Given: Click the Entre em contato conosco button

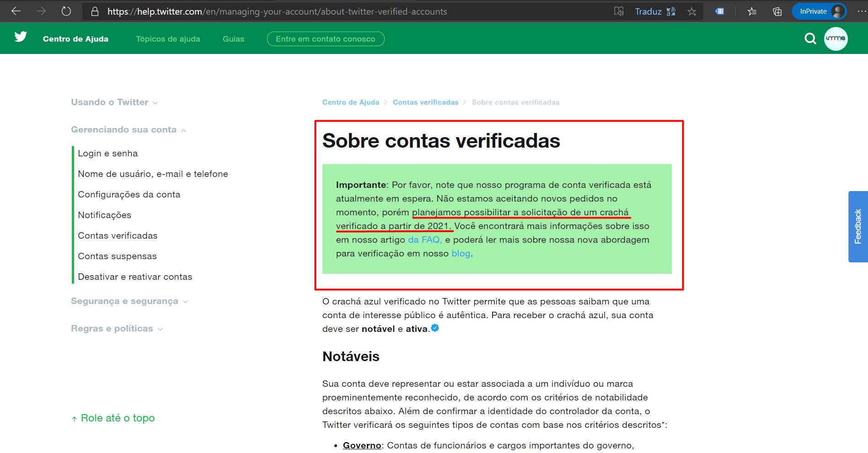Looking at the screenshot, I should click(326, 39).
